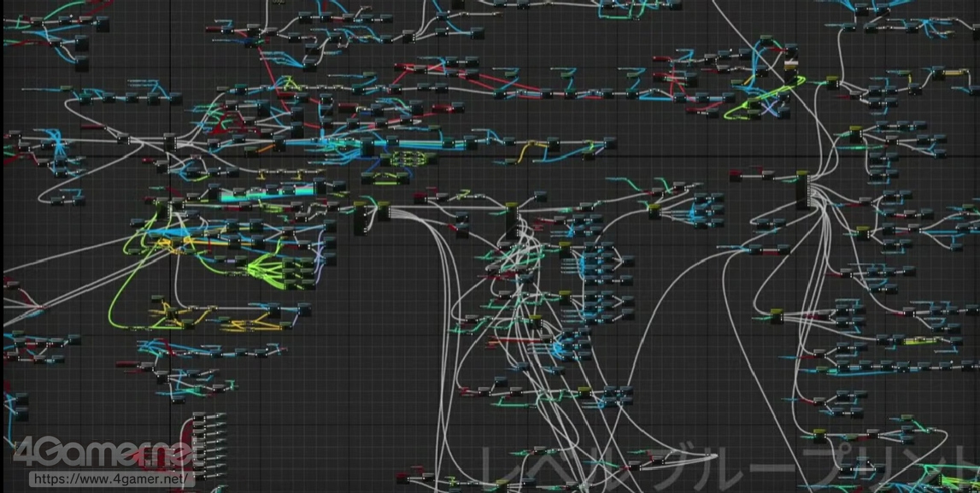
Task: Select the yellow-green fan of wires on left
Action: [272, 270]
